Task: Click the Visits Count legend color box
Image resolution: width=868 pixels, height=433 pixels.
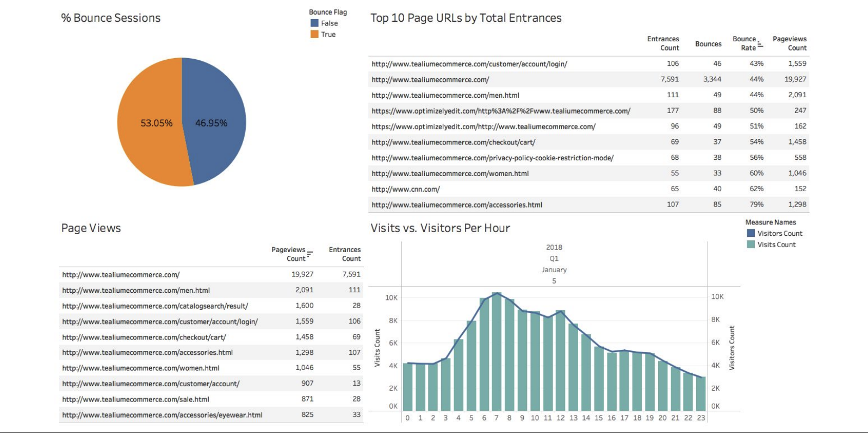Action: pos(751,244)
